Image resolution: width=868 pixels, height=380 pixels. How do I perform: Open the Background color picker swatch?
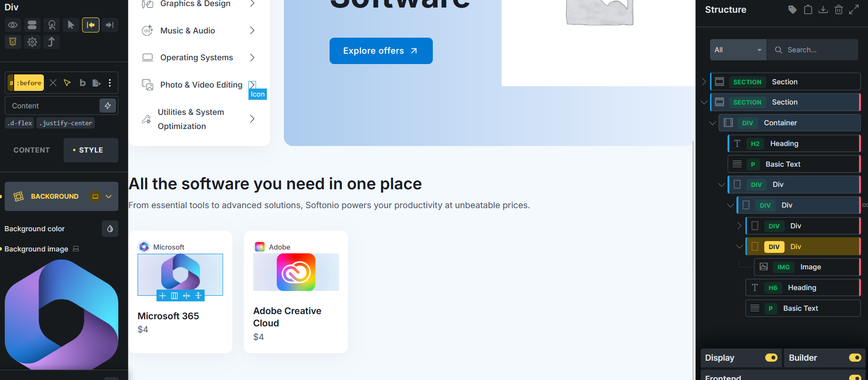click(x=110, y=229)
